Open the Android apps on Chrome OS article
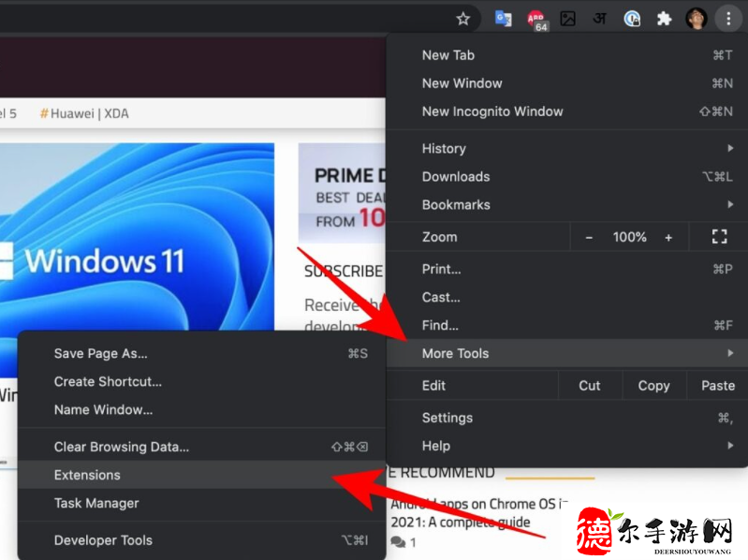The width and height of the screenshot is (748, 560). [x=479, y=513]
